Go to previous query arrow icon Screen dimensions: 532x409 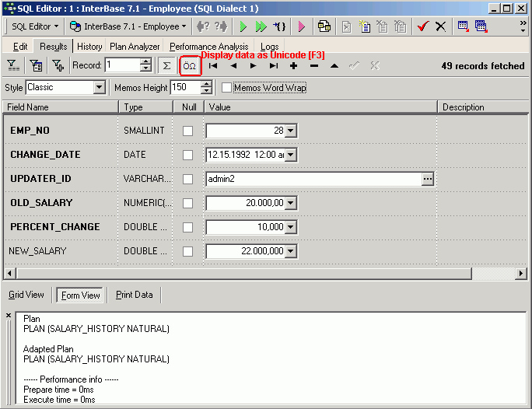tap(203, 26)
